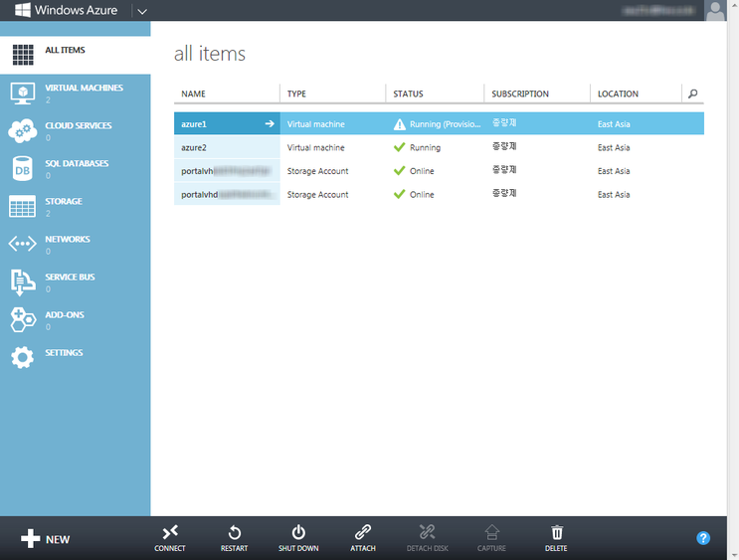Go to CLOUD SERVICES label in the sidebar
739x560 pixels.
79,125
